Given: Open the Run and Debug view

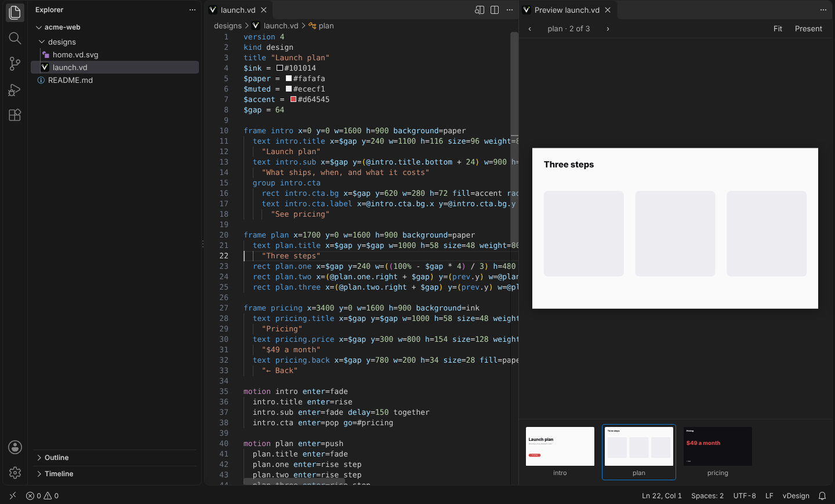Looking at the screenshot, I should pyautogui.click(x=15, y=90).
